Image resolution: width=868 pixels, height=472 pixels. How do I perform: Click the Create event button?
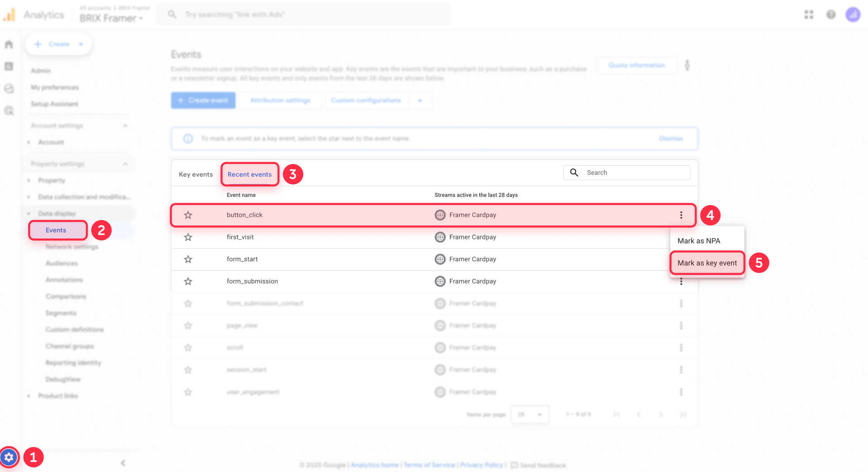[x=203, y=100]
